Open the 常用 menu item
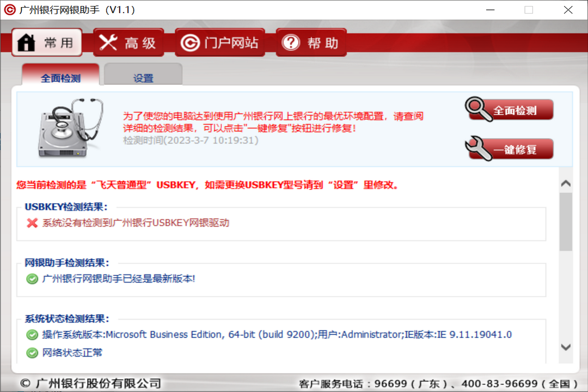The image size is (588, 392). click(x=46, y=42)
